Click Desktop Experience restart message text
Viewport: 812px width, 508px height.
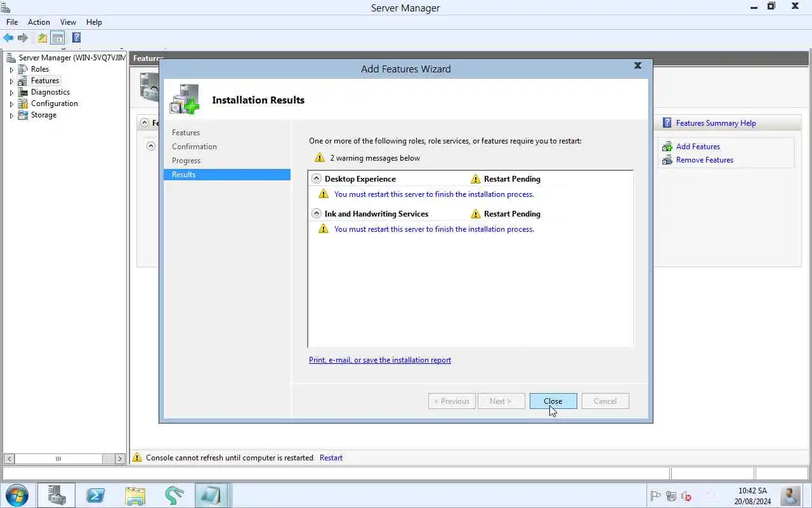(434, 194)
